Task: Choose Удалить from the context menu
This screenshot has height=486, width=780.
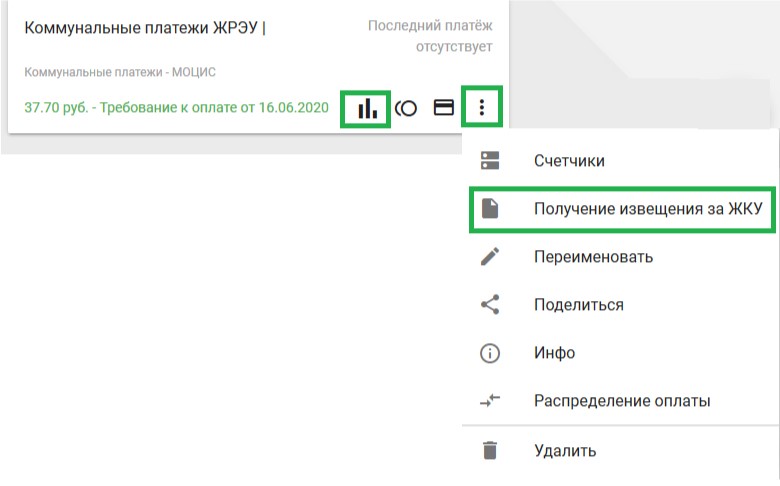Action: tap(565, 450)
